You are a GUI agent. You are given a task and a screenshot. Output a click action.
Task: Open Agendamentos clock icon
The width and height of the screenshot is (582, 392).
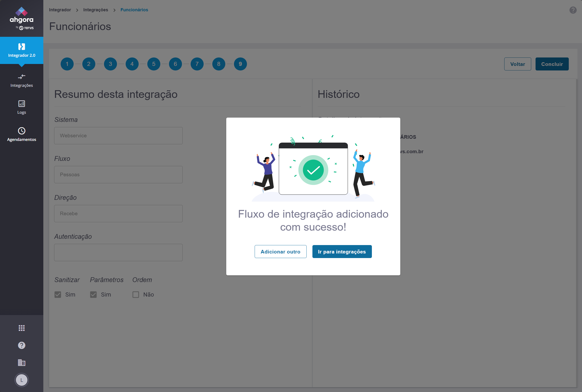pyautogui.click(x=21, y=131)
